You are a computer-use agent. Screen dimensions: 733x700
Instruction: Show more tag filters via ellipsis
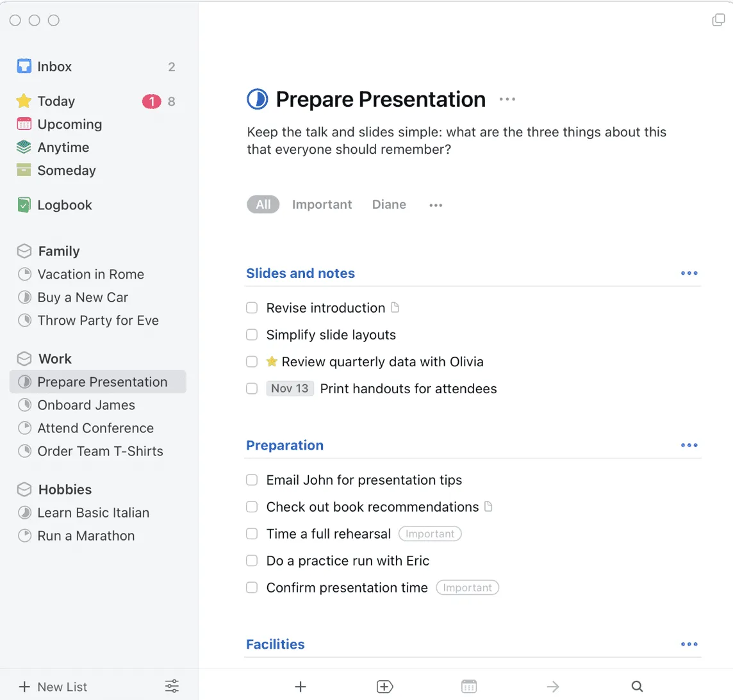coord(436,205)
